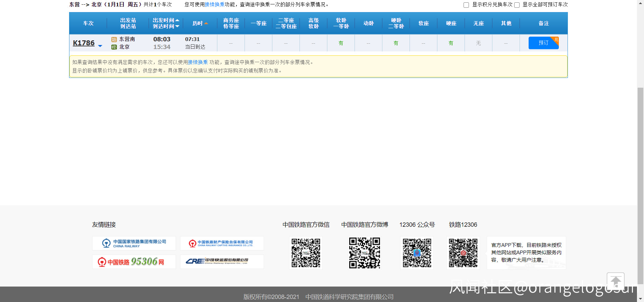Expand the K1786 train stop details arrow
Viewport: 644px width, 302px height.
pyautogui.click(x=100, y=46)
